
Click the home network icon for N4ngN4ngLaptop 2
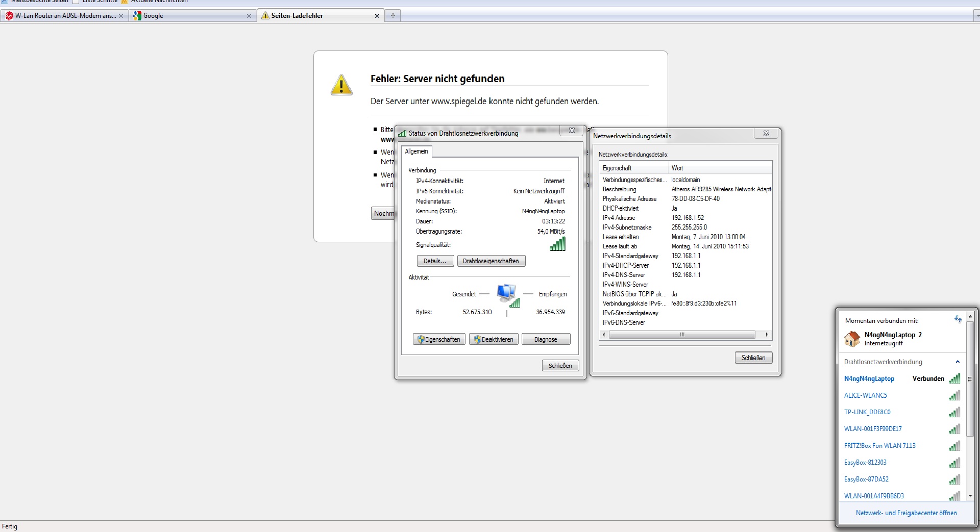coord(852,339)
